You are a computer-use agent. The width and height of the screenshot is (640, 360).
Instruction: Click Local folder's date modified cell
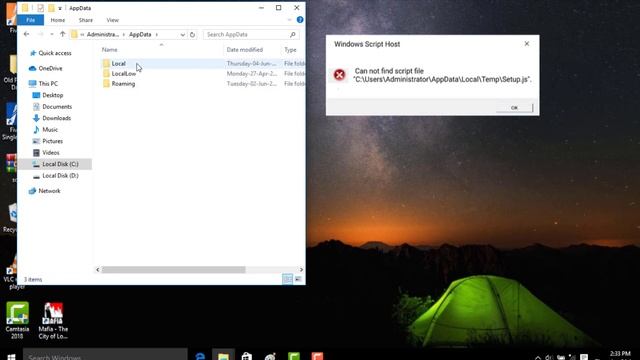tap(252, 64)
